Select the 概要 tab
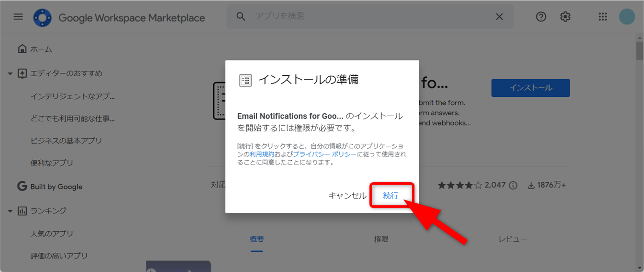 pyautogui.click(x=256, y=239)
